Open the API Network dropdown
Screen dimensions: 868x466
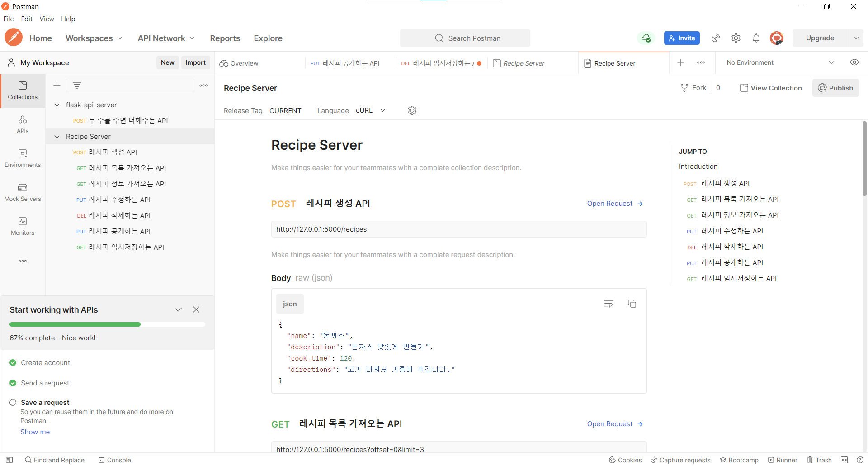(166, 38)
